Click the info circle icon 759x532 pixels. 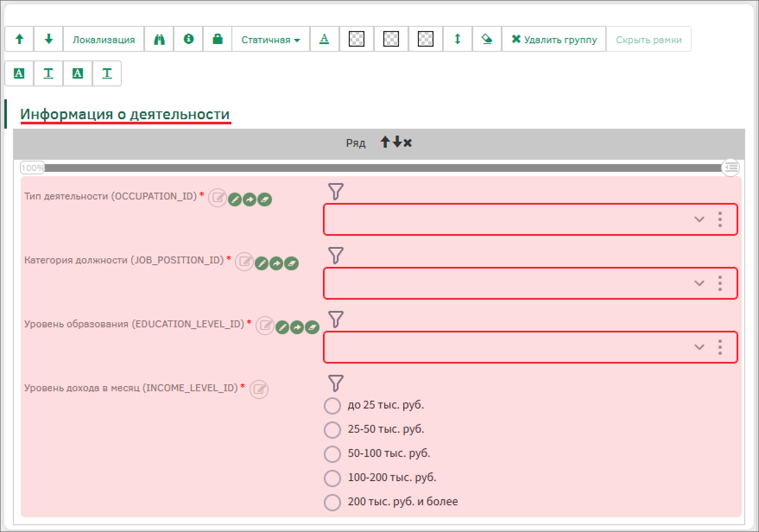click(x=189, y=39)
